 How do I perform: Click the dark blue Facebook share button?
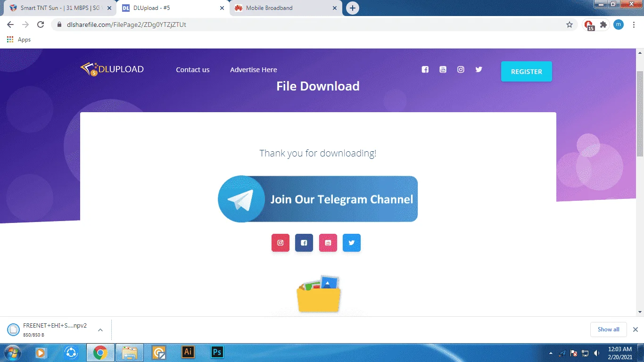pyautogui.click(x=304, y=243)
